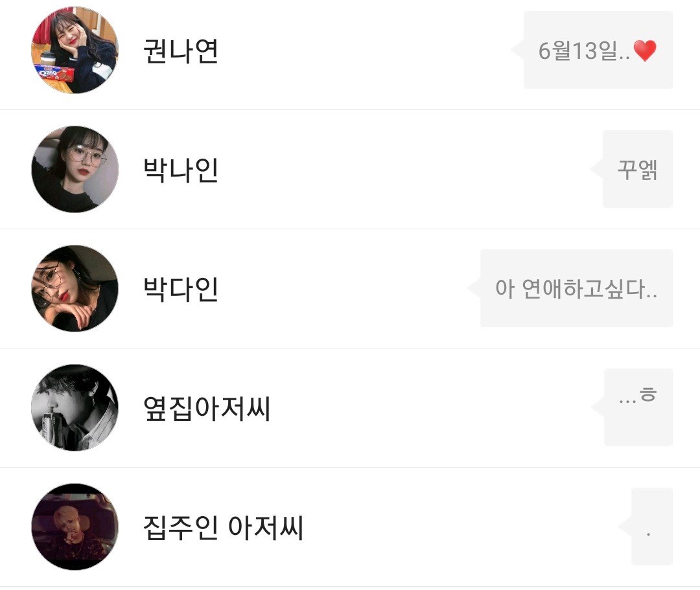This screenshot has height=590, width=700.
Task: Tap the empty middle area of 옆집아저씨's row
Action: [x=428, y=408]
